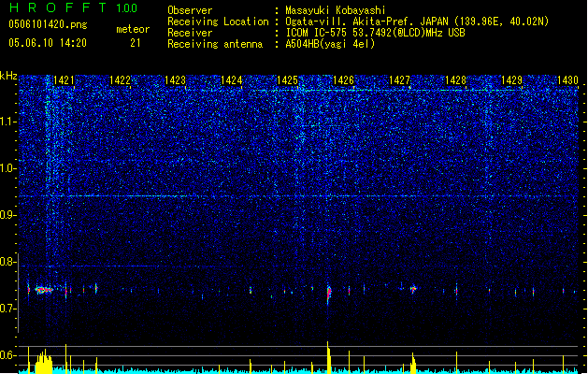Viewport: 588px width, 374px height.
Task: Click the Receiving Location label
Action: 218,22
